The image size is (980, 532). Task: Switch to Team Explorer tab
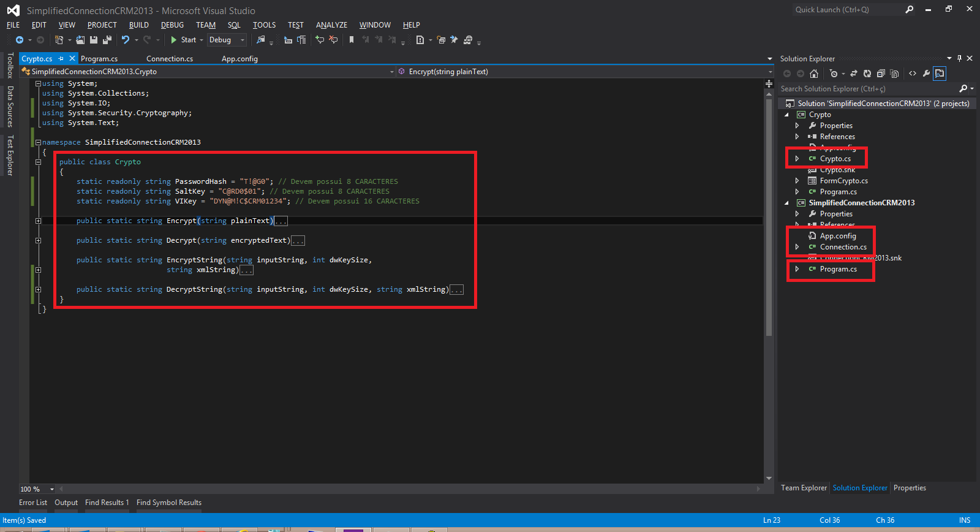tap(804, 488)
